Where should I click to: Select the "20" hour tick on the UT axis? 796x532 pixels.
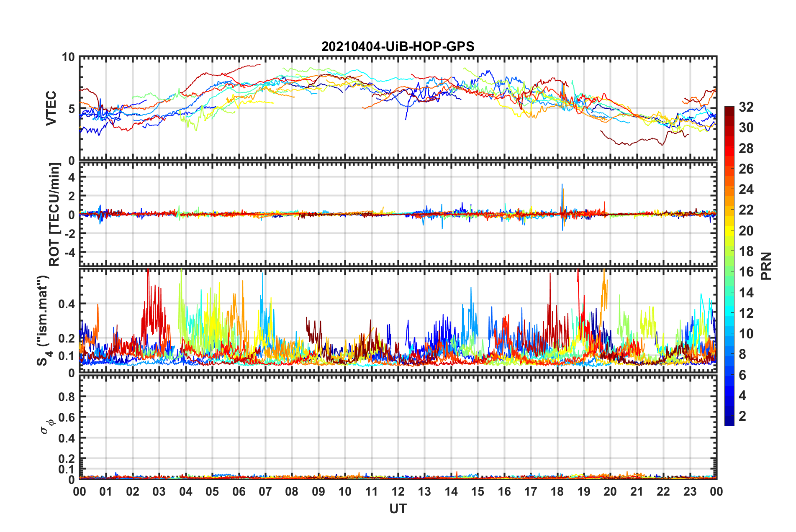click(610, 491)
